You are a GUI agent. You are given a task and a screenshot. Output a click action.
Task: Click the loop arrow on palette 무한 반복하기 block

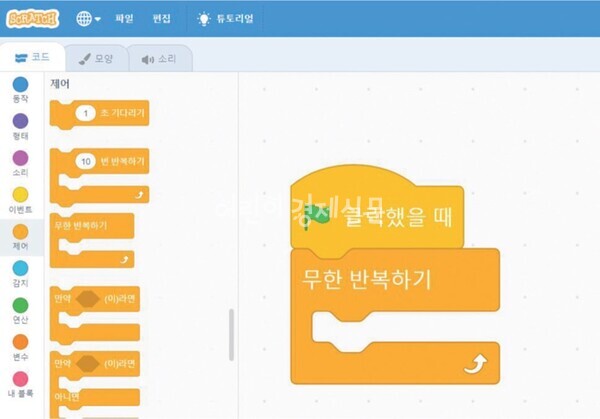(x=124, y=260)
